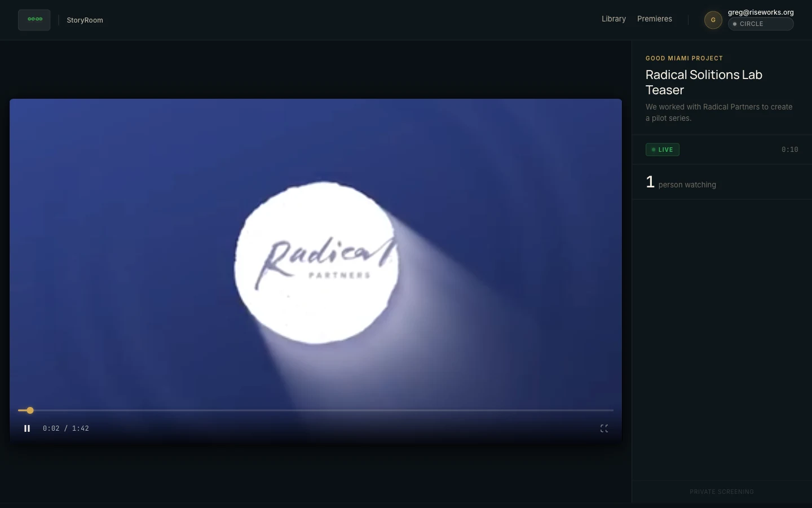Click the 0:10 live timer
Image resolution: width=812 pixels, height=508 pixels.
[789, 150]
